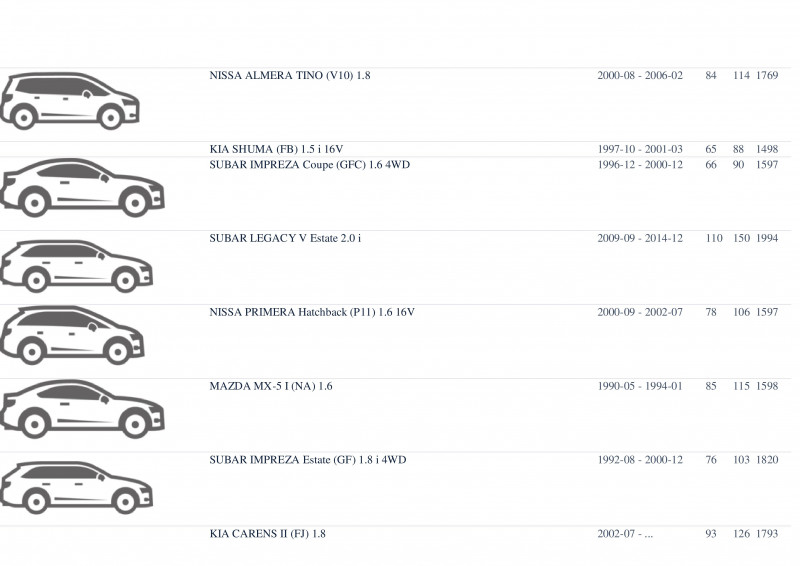
Task: Click the car icon beside NISSA ALMERA TINO
Action: 70,101
